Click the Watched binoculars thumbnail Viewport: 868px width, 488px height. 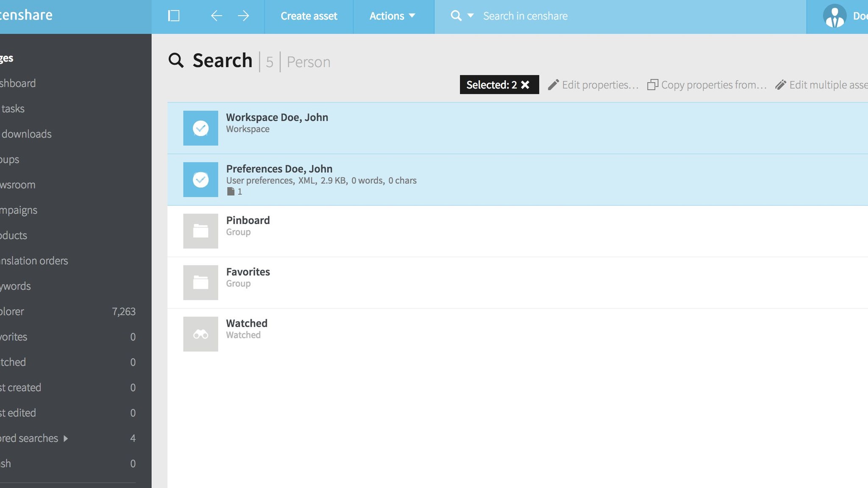tap(200, 334)
